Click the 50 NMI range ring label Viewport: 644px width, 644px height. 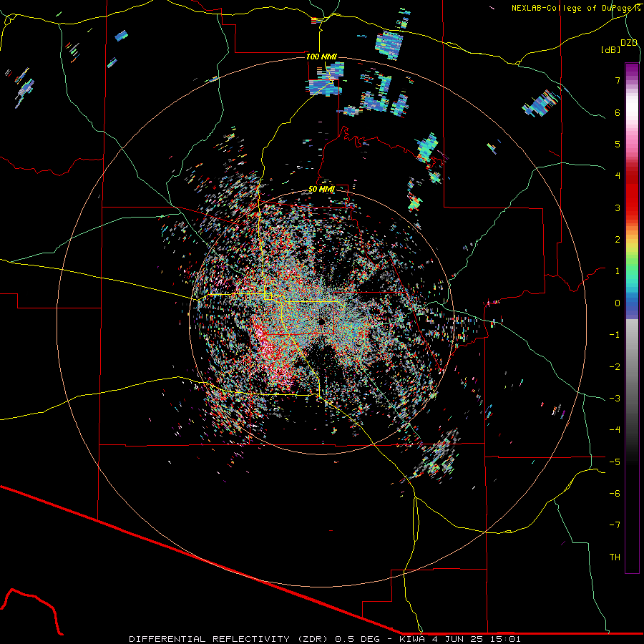[321, 189]
